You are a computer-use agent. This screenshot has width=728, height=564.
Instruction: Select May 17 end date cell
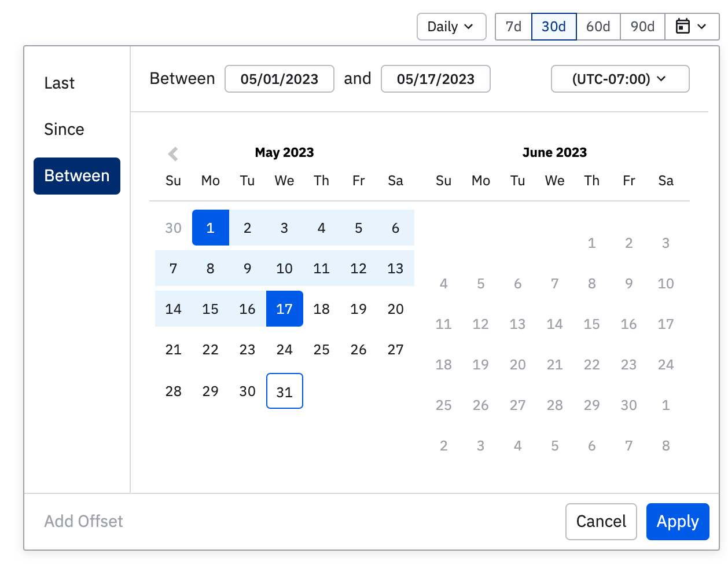[x=285, y=309]
